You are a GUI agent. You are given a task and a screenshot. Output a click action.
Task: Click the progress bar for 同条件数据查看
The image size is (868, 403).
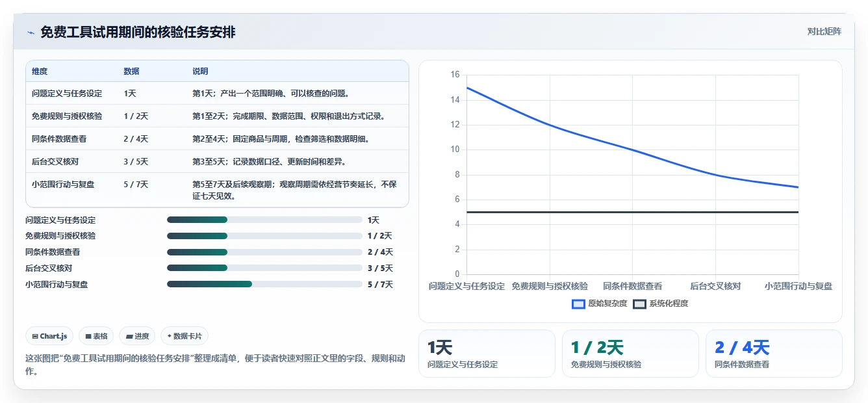coord(264,252)
